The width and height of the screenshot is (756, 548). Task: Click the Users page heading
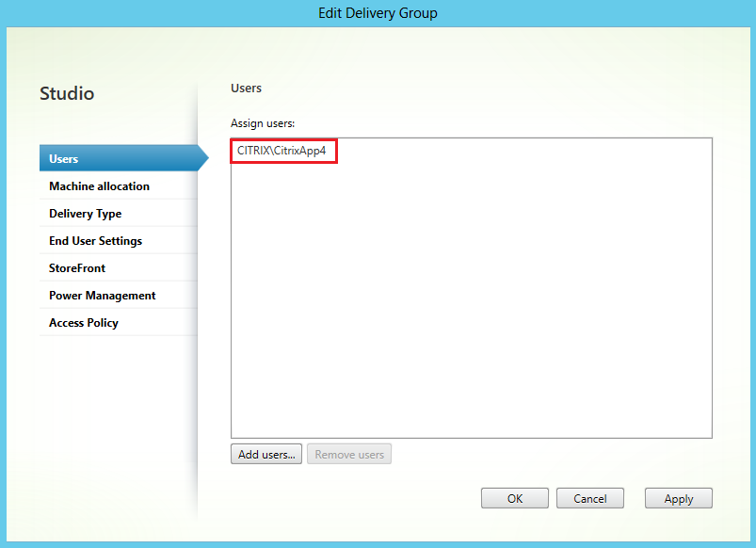pos(246,89)
